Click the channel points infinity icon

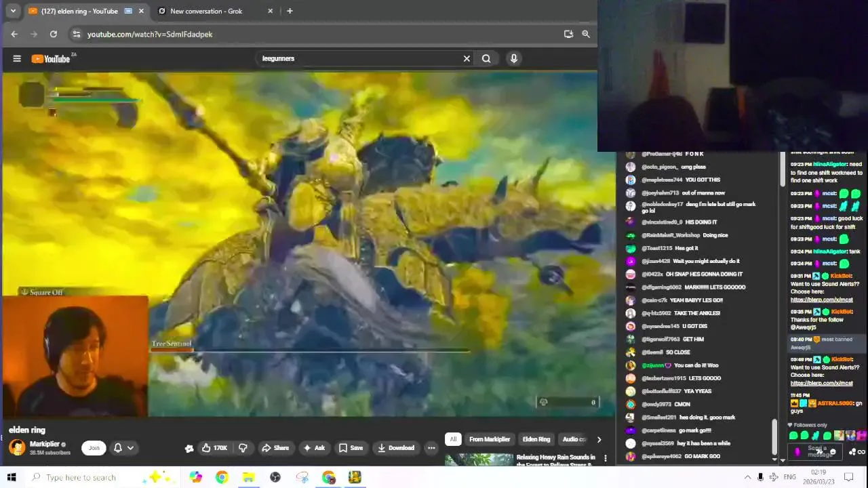click(861, 452)
